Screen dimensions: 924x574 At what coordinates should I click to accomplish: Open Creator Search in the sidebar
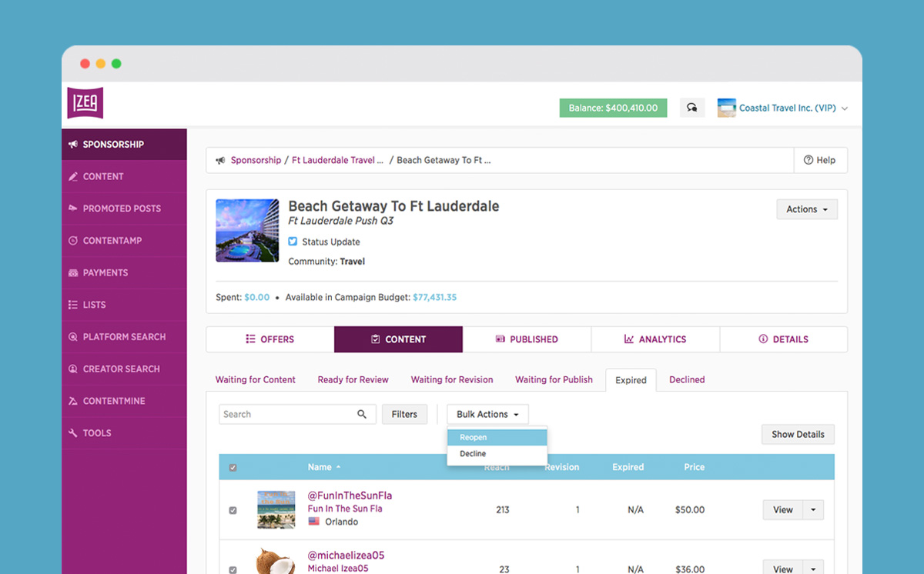point(124,369)
